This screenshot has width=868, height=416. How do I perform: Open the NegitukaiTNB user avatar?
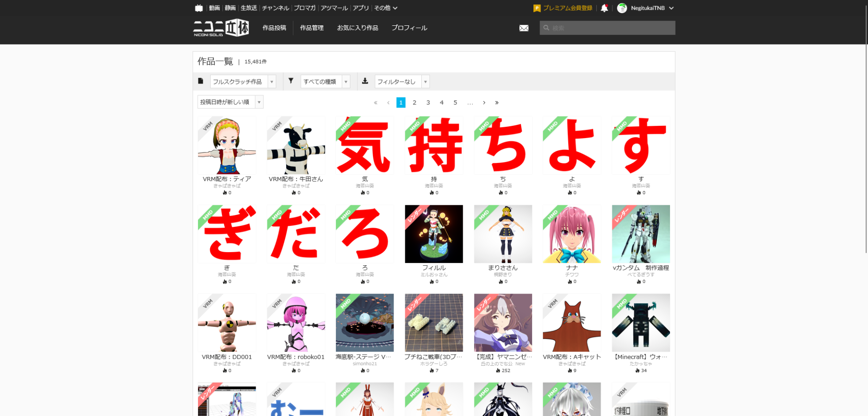622,8
